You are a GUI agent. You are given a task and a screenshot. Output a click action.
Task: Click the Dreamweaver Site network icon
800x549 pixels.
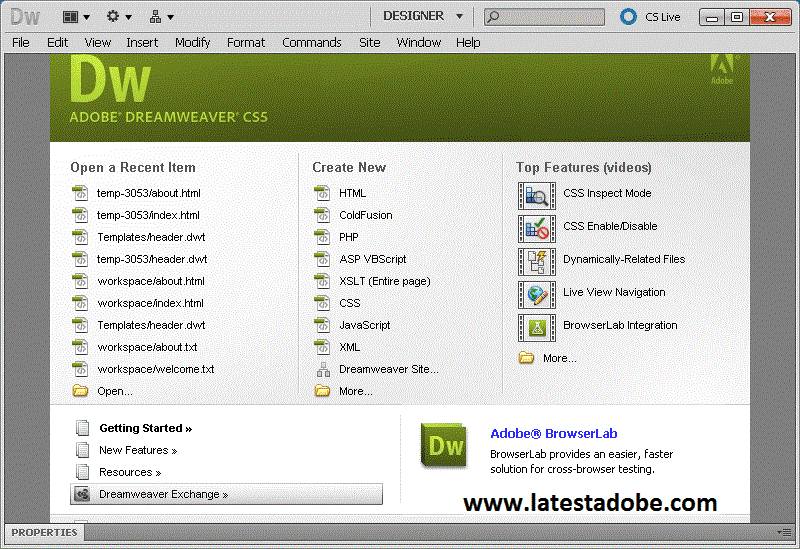323,369
